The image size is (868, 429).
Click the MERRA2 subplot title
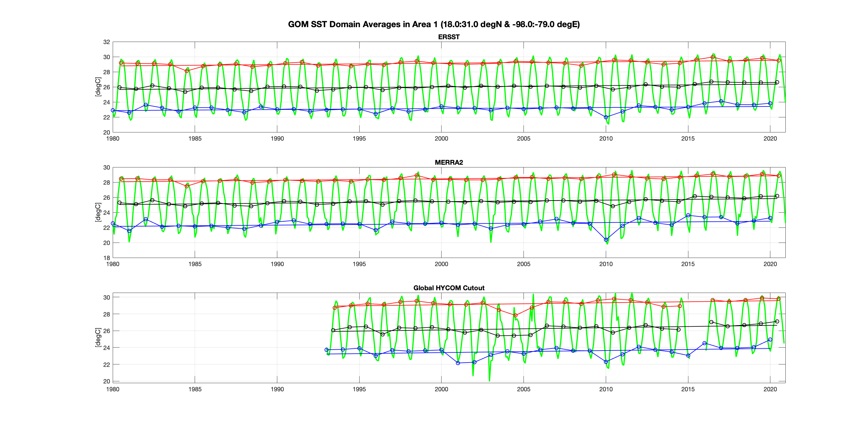(448, 162)
